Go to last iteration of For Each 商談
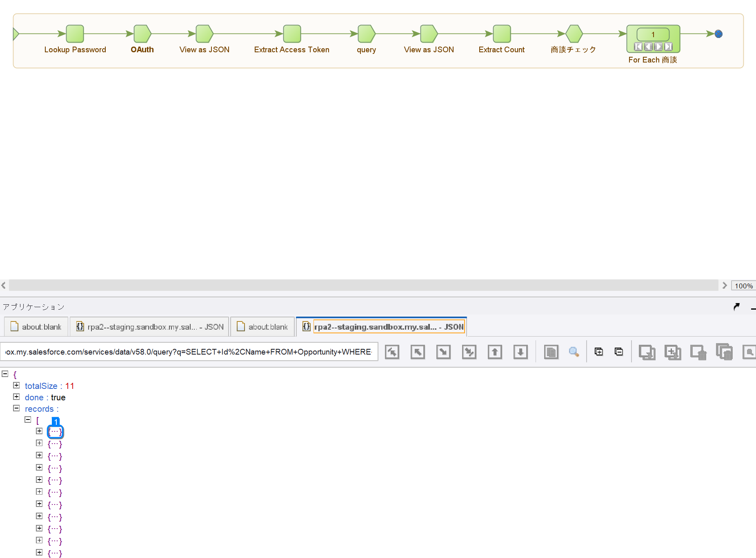This screenshot has height=558, width=756. tap(668, 47)
